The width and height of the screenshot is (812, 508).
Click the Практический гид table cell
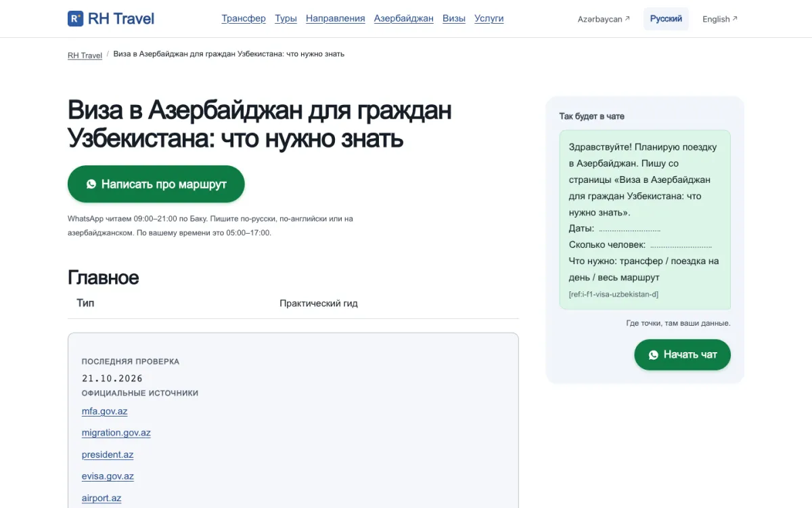pos(319,303)
